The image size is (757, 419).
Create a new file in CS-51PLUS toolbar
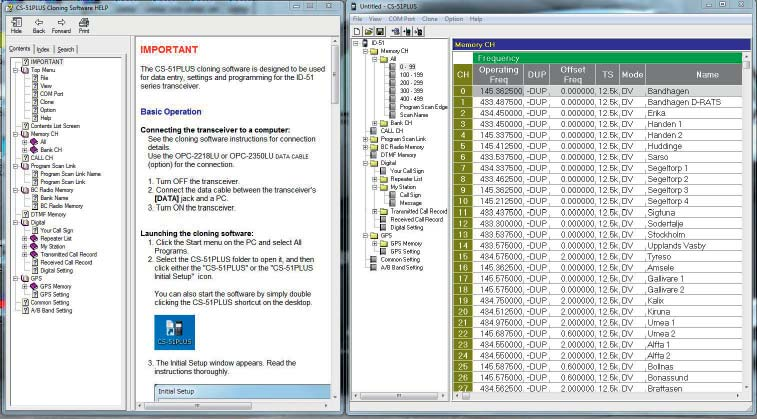(x=358, y=32)
